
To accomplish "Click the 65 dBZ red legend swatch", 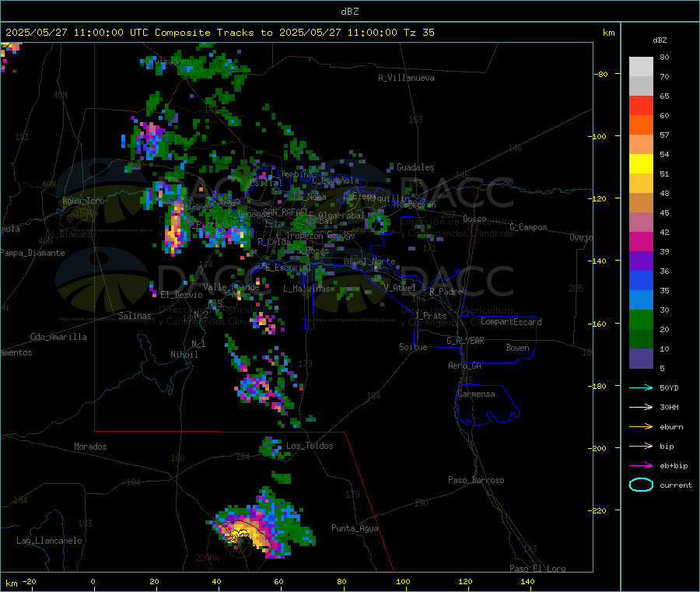I will tap(641, 105).
